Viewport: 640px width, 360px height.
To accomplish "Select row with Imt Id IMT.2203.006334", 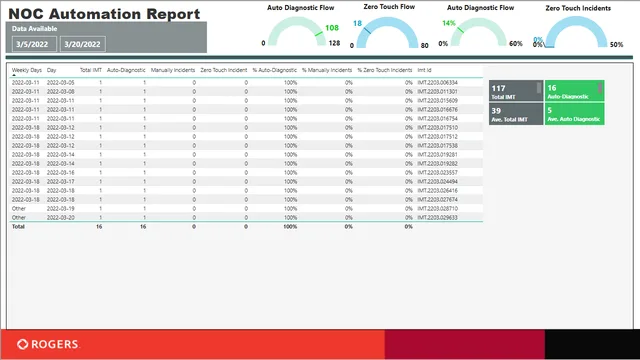I will pos(246,82).
